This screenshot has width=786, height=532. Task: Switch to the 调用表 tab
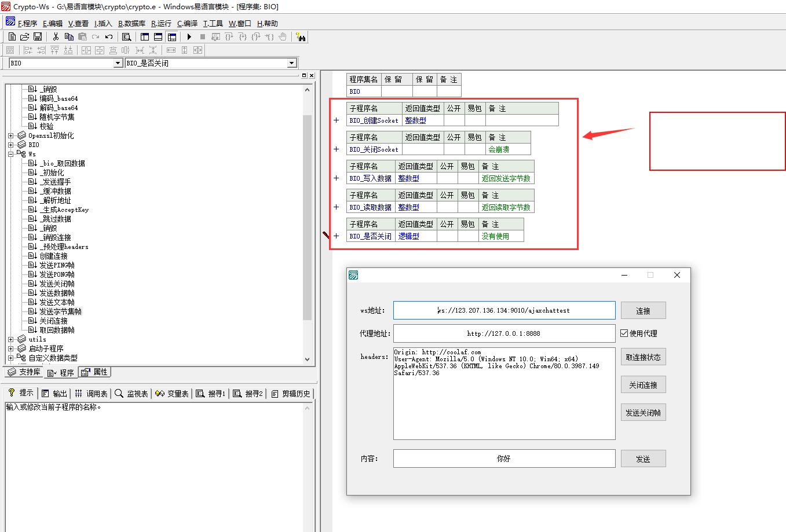[91, 393]
